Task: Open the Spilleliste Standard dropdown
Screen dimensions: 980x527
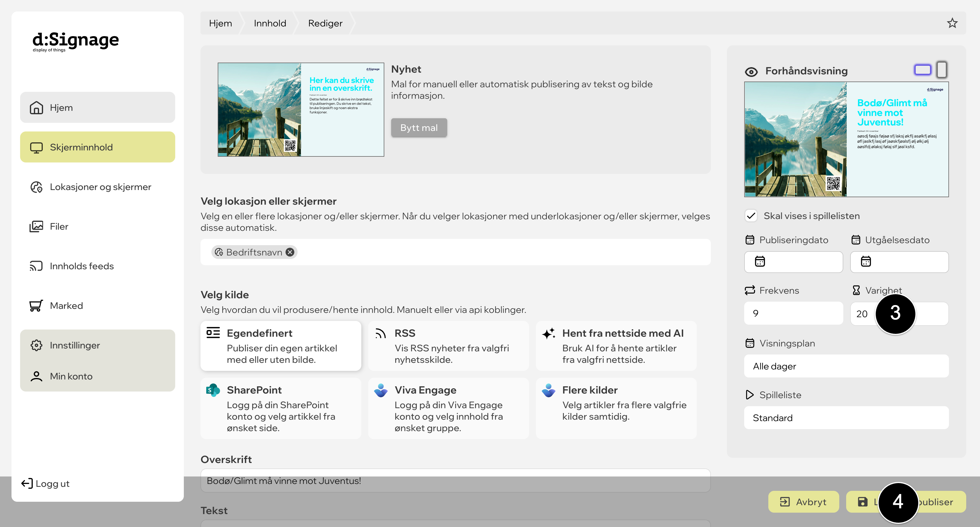Action: pyautogui.click(x=846, y=418)
